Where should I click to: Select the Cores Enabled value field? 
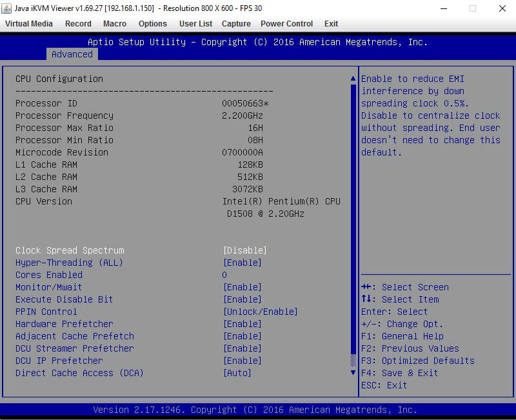[224, 275]
